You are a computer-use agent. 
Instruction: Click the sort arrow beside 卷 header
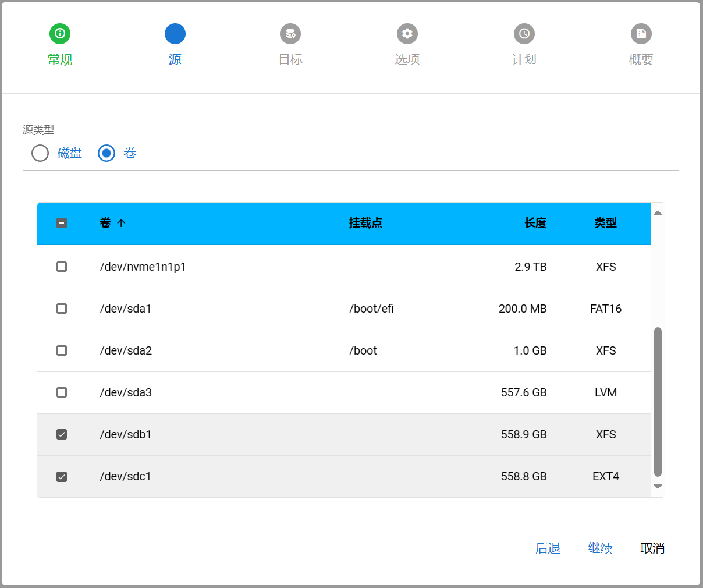[121, 223]
